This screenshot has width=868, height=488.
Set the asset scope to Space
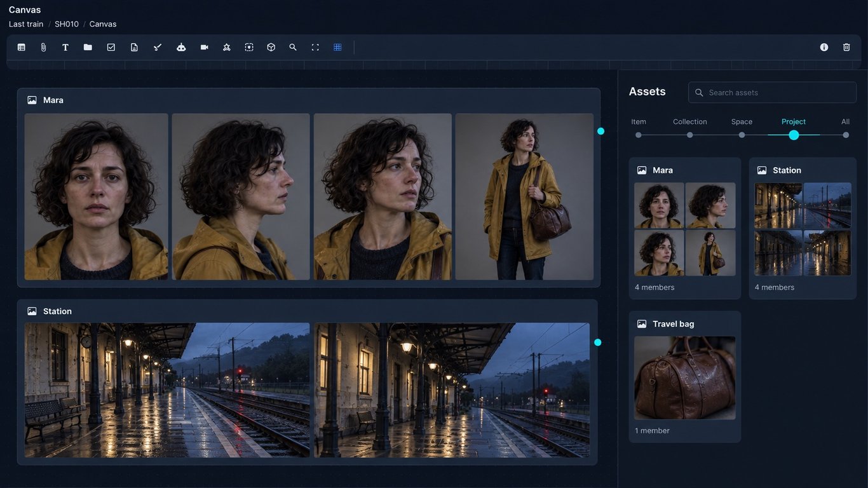click(x=742, y=135)
